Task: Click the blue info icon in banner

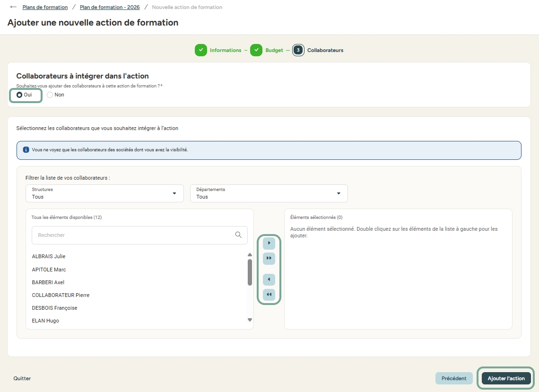Action: pos(26,149)
